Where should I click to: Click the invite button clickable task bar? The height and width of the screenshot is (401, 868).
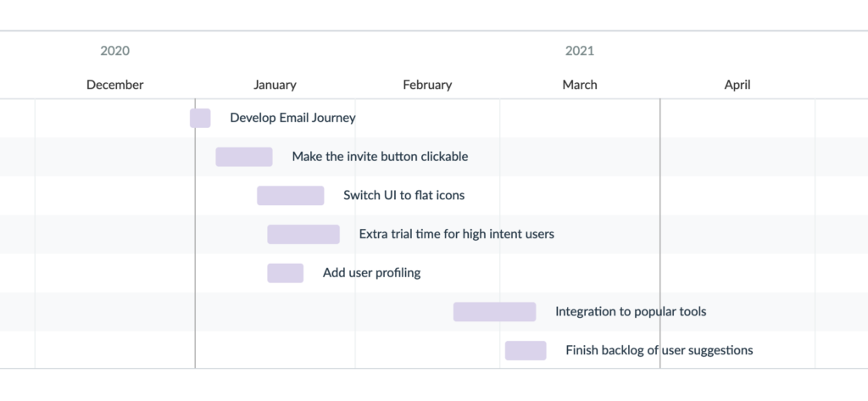pos(244,157)
